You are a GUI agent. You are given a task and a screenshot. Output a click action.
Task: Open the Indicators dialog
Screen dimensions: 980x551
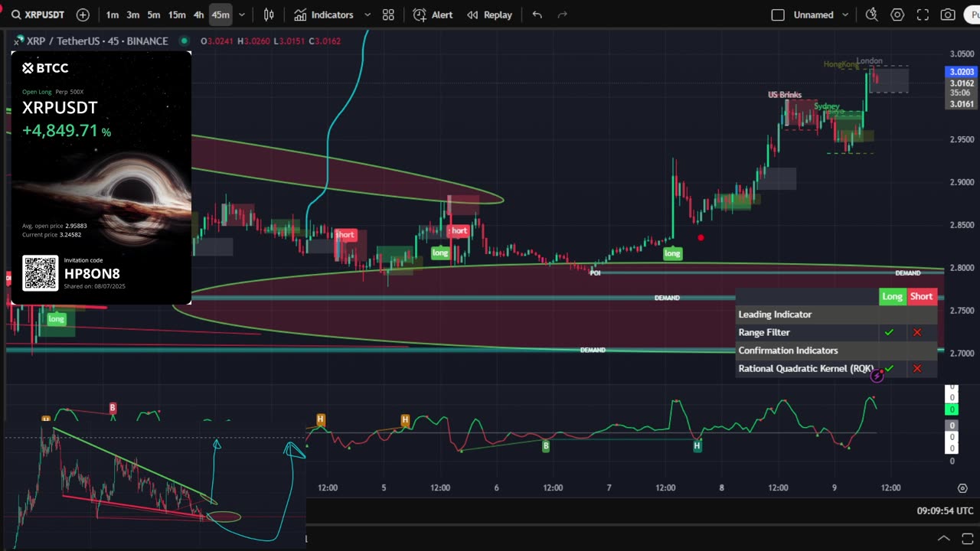tap(324, 15)
